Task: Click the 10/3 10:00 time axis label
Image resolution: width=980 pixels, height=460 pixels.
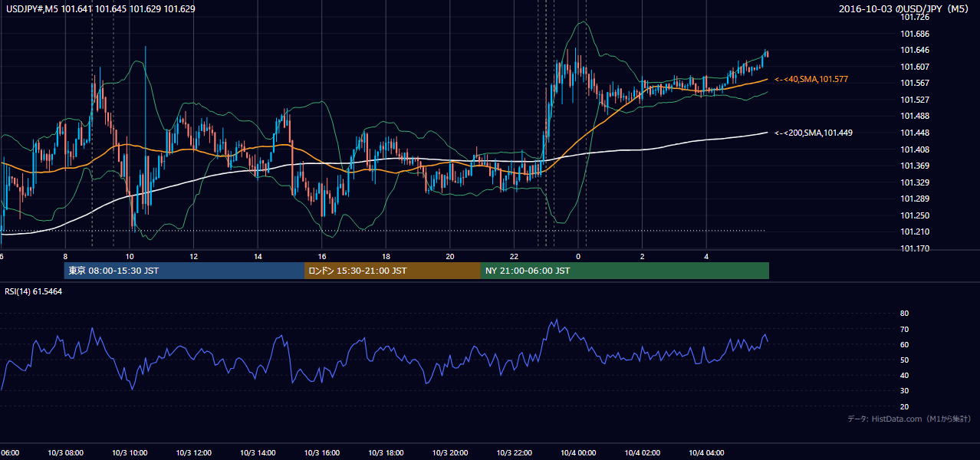Action: (x=130, y=452)
